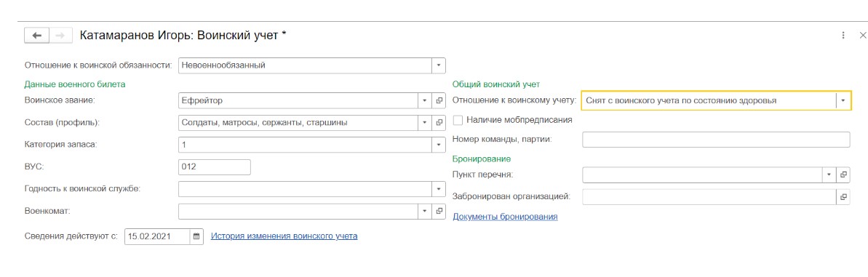
Task: Click the ВУС input field
Action: 215,167
